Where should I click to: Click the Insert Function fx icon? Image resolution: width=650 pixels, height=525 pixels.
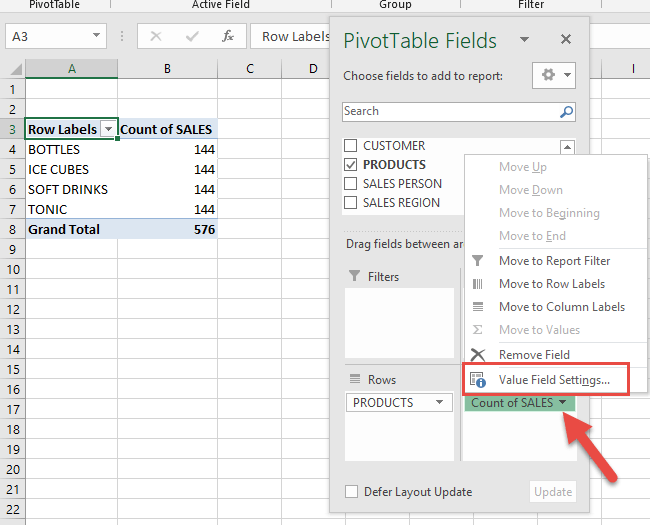pyautogui.click(x=228, y=36)
